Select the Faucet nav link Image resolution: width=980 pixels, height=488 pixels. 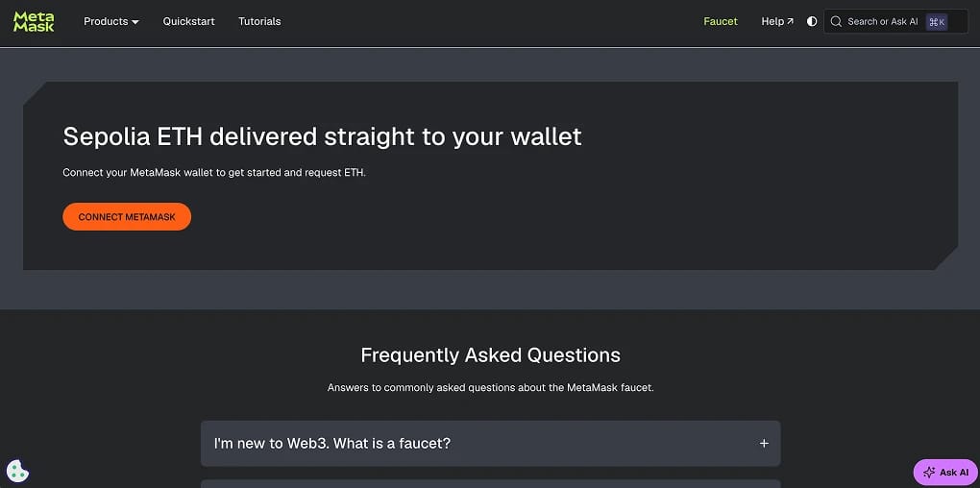721,21
